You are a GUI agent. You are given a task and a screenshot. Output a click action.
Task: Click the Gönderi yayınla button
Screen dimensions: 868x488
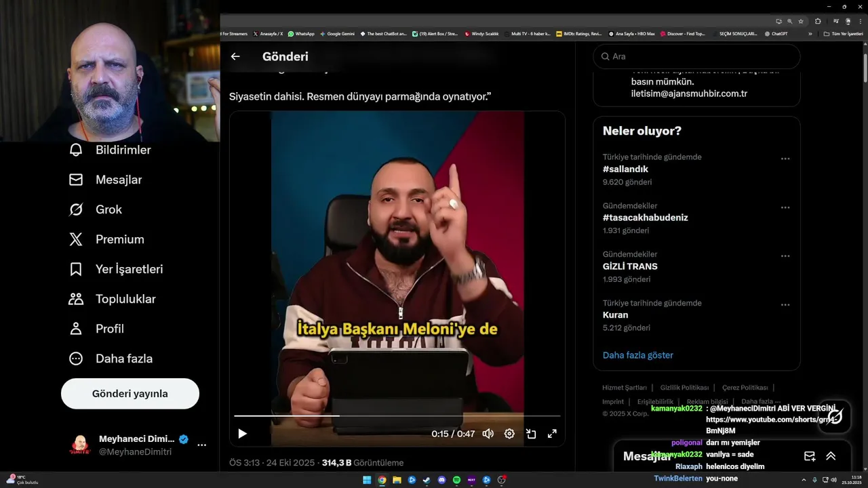(130, 394)
